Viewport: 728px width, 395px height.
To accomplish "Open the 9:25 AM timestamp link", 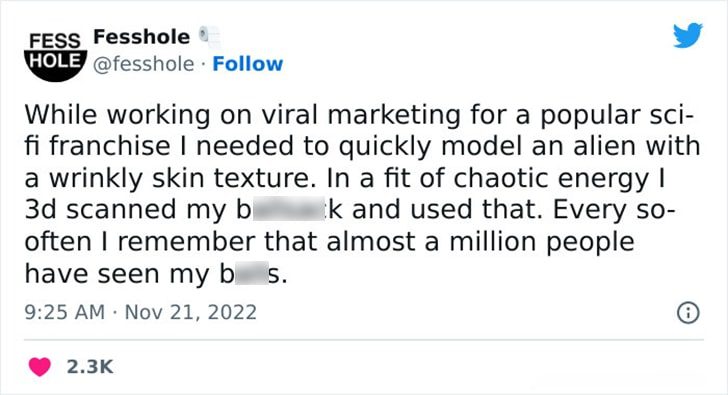I will [x=65, y=312].
